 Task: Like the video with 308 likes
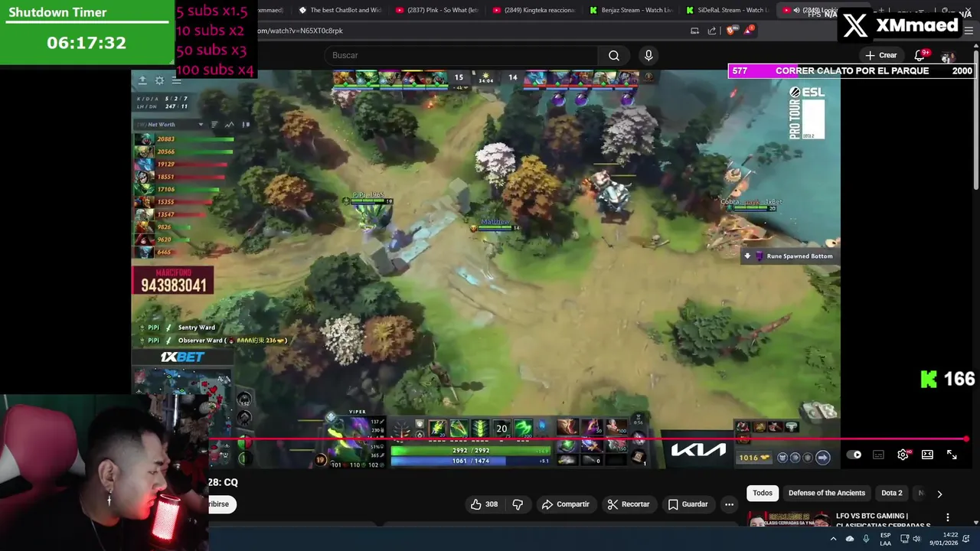coord(484,504)
